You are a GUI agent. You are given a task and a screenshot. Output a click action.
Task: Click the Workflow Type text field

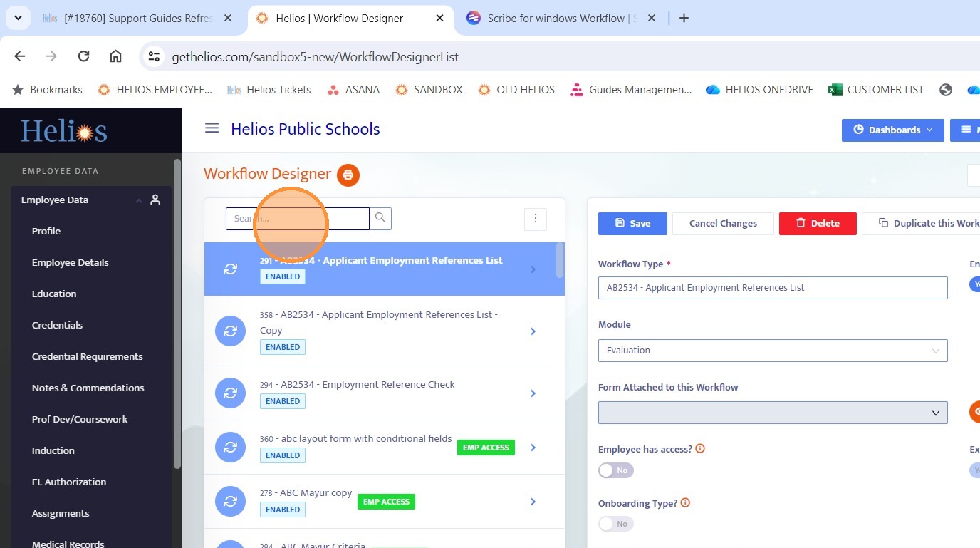(x=773, y=287)
